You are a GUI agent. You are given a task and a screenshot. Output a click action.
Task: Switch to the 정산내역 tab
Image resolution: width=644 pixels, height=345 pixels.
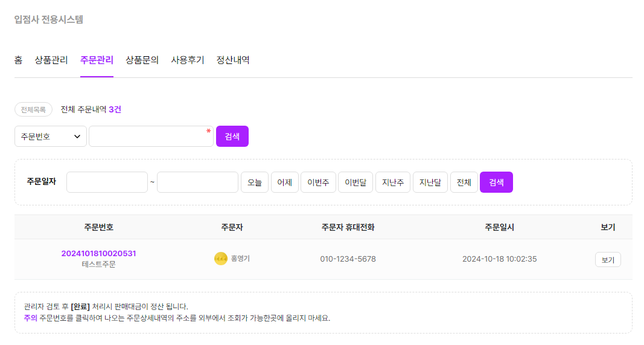pyautogui.click(x=233, y=60)
